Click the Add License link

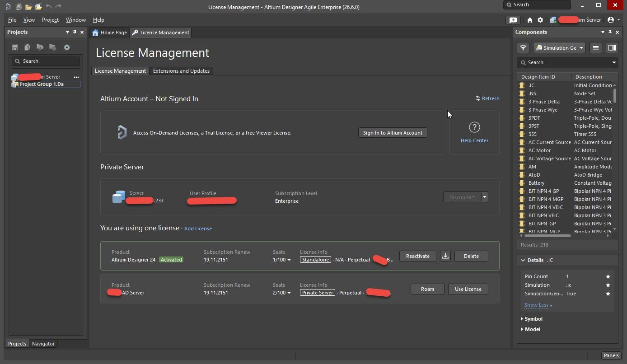click(198, 229)
